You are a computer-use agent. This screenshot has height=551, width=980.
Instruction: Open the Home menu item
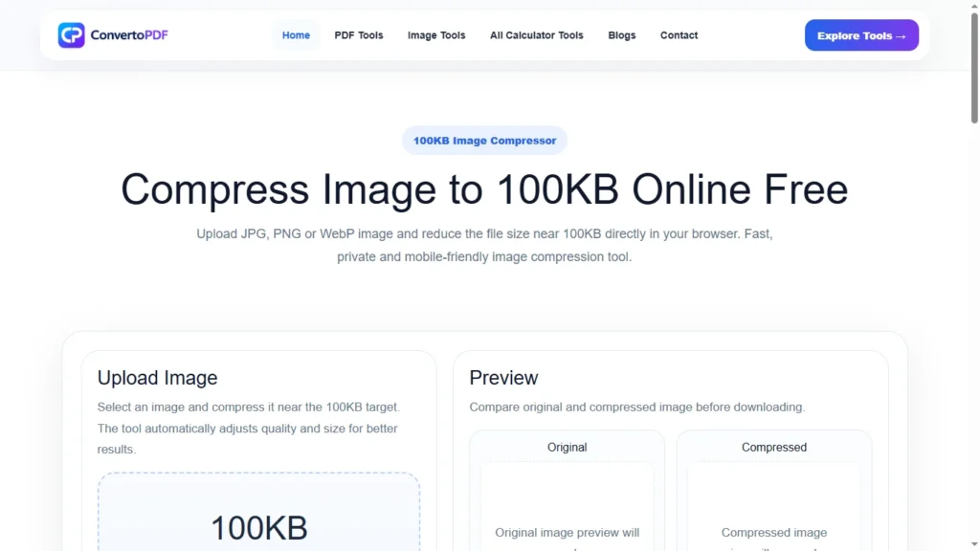tap(296, 35)
